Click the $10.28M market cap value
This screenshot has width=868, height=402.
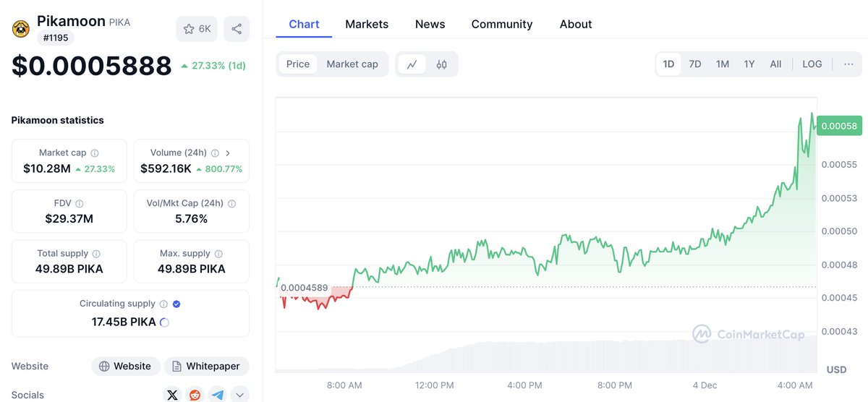pos(47,169)
